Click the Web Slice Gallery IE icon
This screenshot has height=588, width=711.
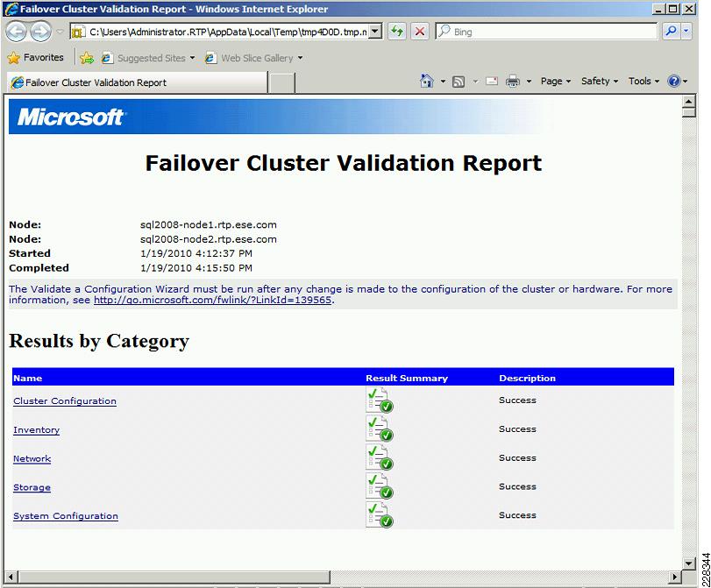[210, 58]
